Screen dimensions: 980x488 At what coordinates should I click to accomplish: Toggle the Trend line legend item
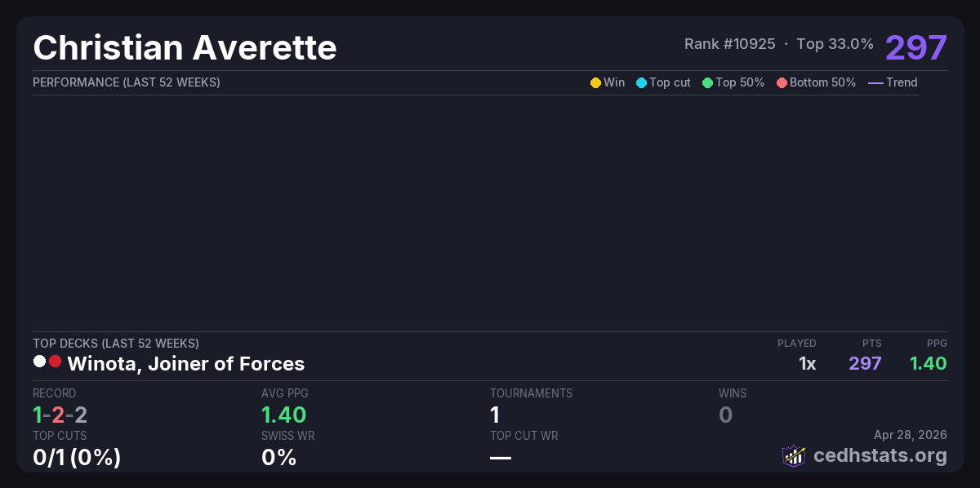(x=892, y=82)
